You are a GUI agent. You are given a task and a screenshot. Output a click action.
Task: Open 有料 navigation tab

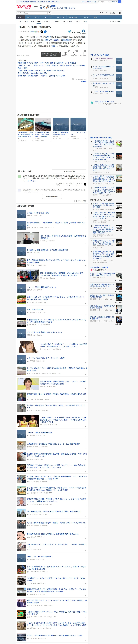[x=95, y=17]
